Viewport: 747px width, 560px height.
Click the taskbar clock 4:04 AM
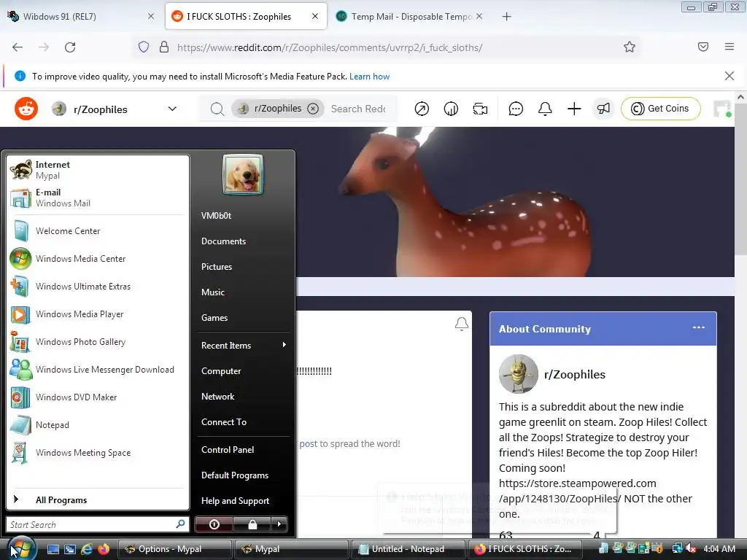719,548
